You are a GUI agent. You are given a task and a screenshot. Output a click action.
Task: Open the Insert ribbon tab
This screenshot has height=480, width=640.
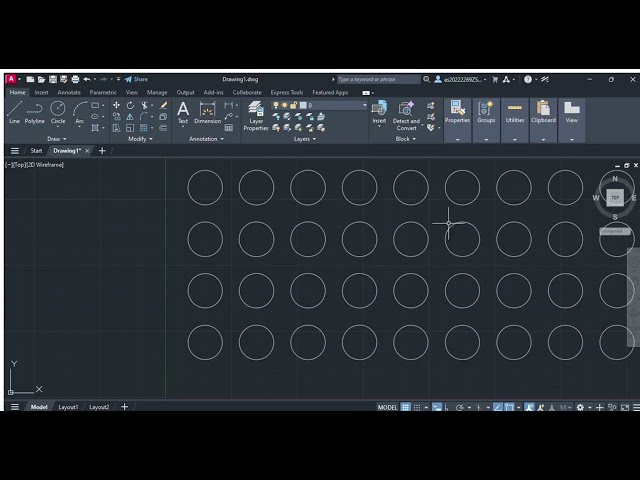(41, 92)
